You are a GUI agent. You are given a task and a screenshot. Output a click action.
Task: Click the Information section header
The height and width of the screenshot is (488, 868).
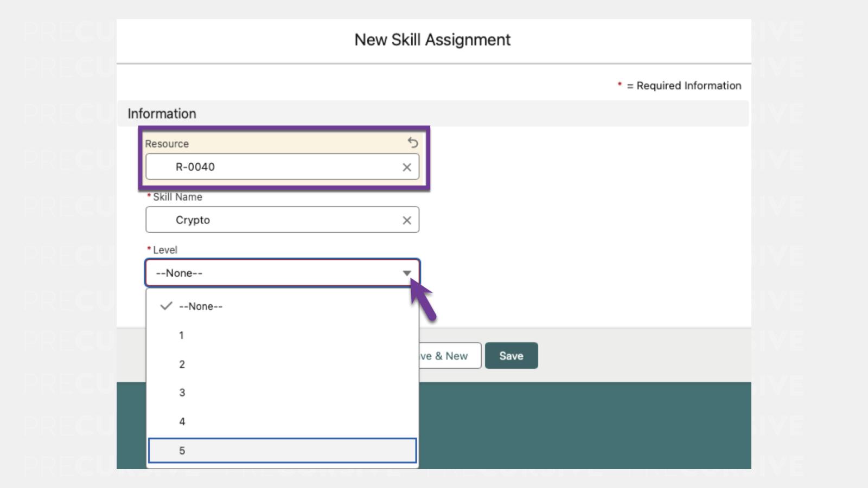click(162, 114)
